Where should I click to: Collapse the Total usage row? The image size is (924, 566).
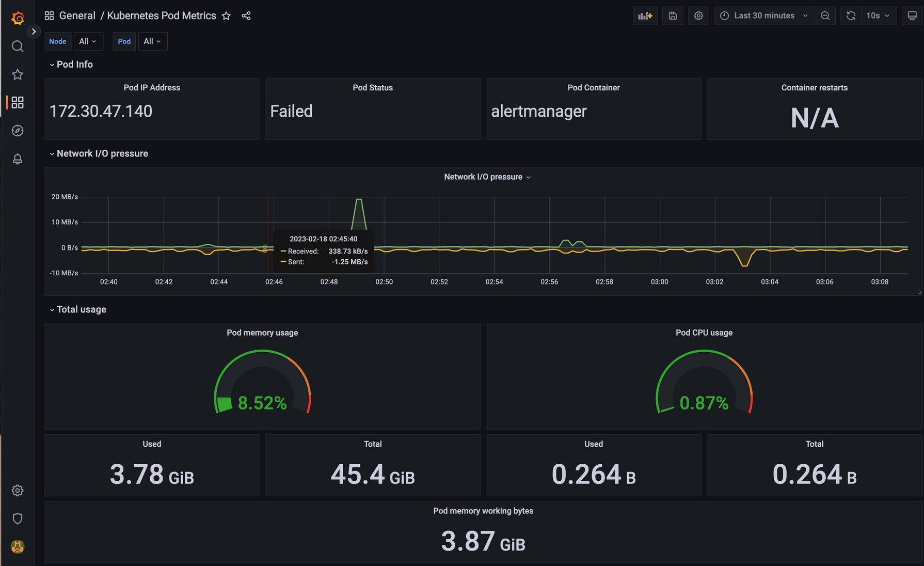coord(78,309)
